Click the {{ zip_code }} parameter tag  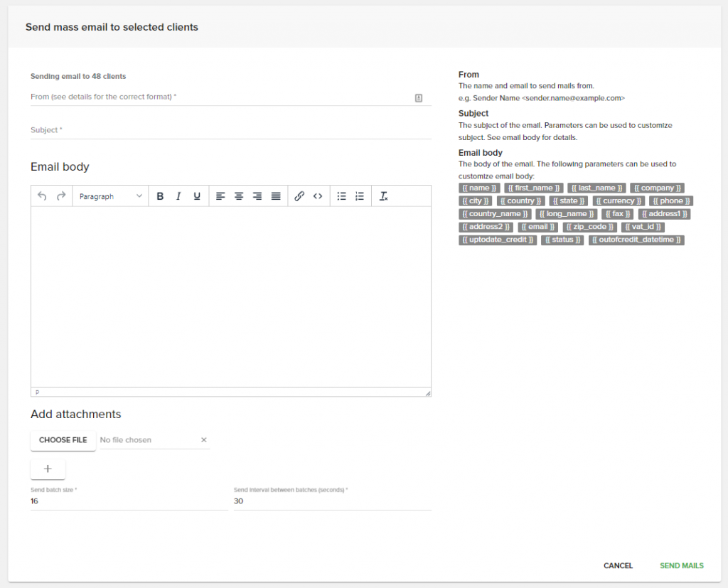tap(589, 227)
